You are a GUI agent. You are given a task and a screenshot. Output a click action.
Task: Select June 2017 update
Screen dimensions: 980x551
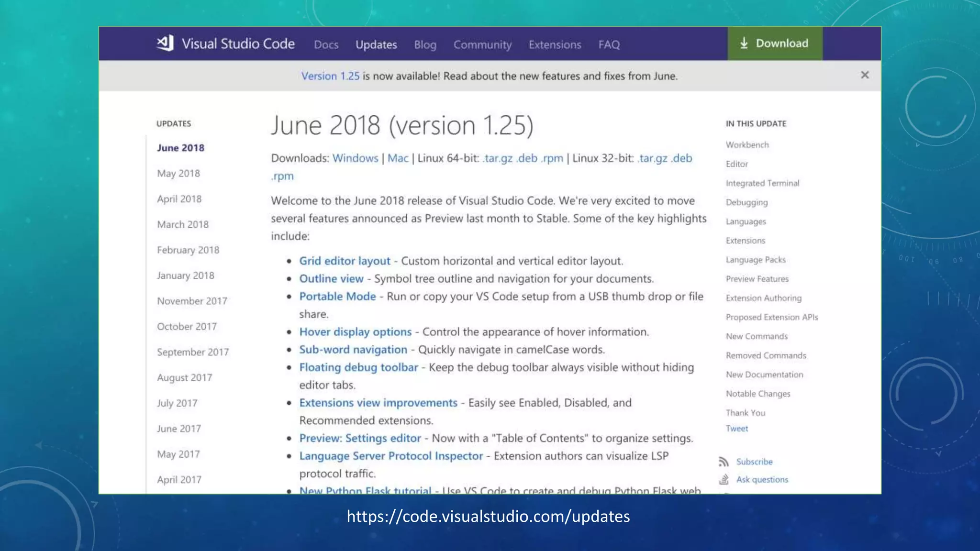[x=178, y=429]
